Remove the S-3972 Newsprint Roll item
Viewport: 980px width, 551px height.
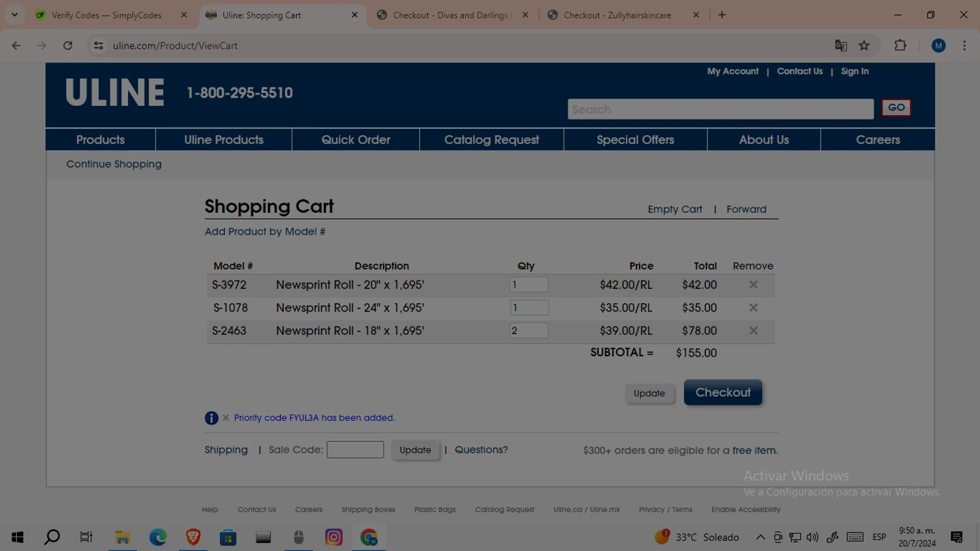point(753,285)
